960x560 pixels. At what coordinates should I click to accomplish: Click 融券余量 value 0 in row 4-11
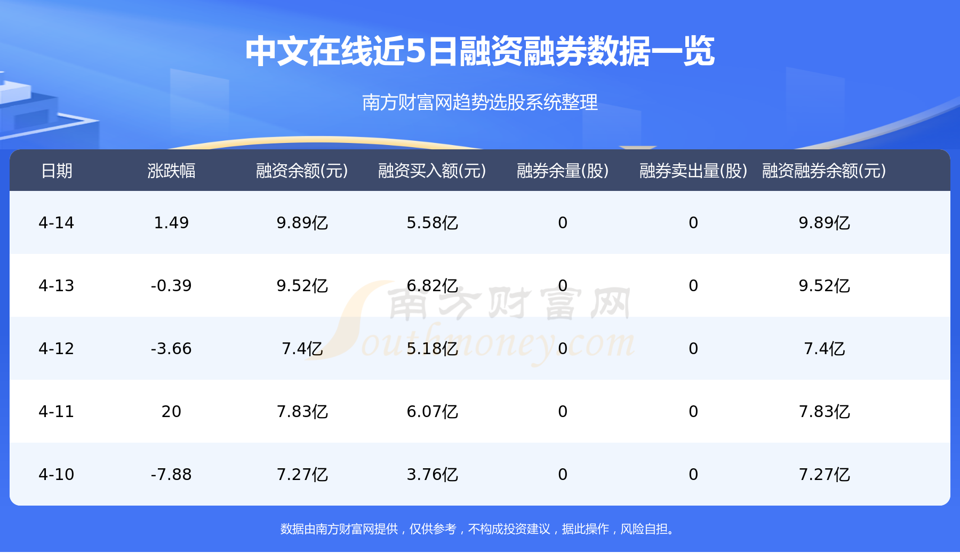tap(563, 412)
